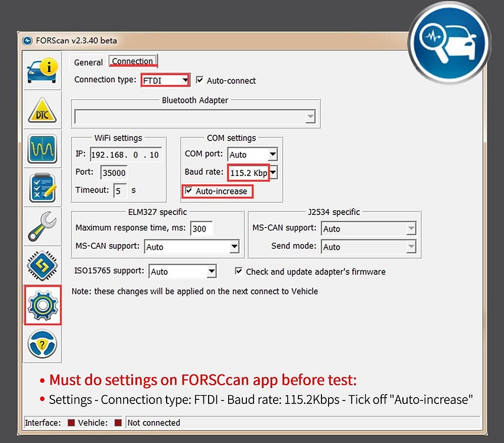Open the module configuration chip icon
The height and width of the screenshot is (443, 504).
click(x=42, y=266)
